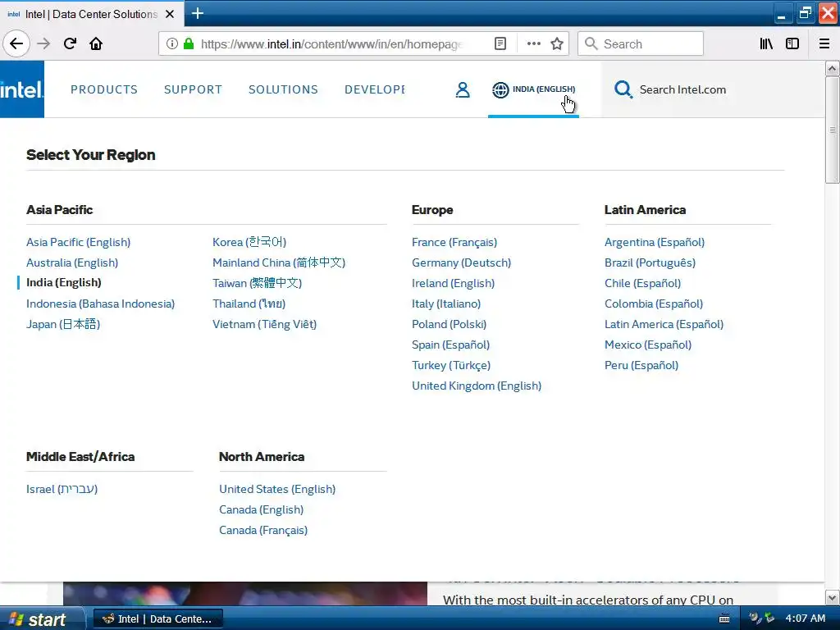840x630 pixels.
Task: Choose Peru (Español) region
Action: tap(641, 365)
